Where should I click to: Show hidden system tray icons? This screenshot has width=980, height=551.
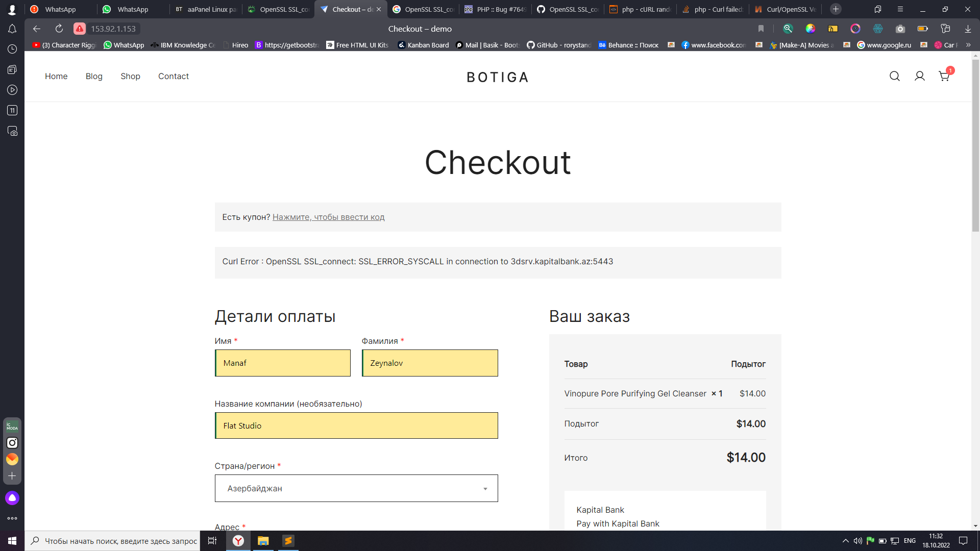point(845,541)
